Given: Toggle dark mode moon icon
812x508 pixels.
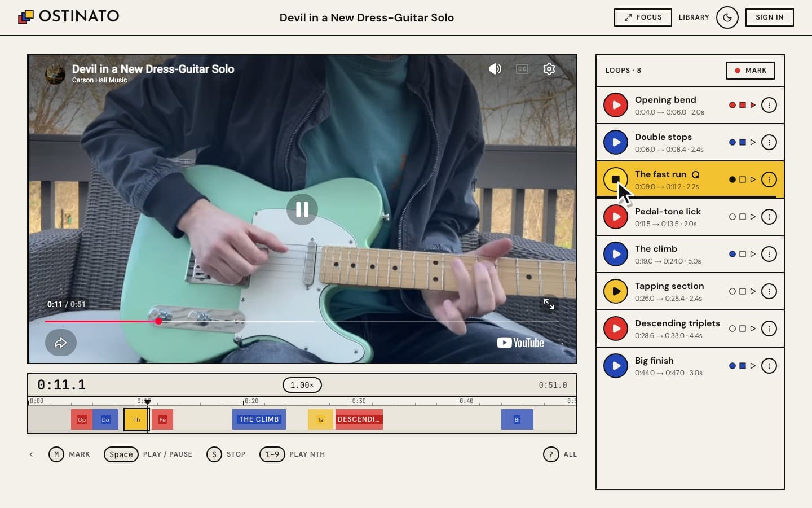Looking at the screenshot, I should pos(727,17).
